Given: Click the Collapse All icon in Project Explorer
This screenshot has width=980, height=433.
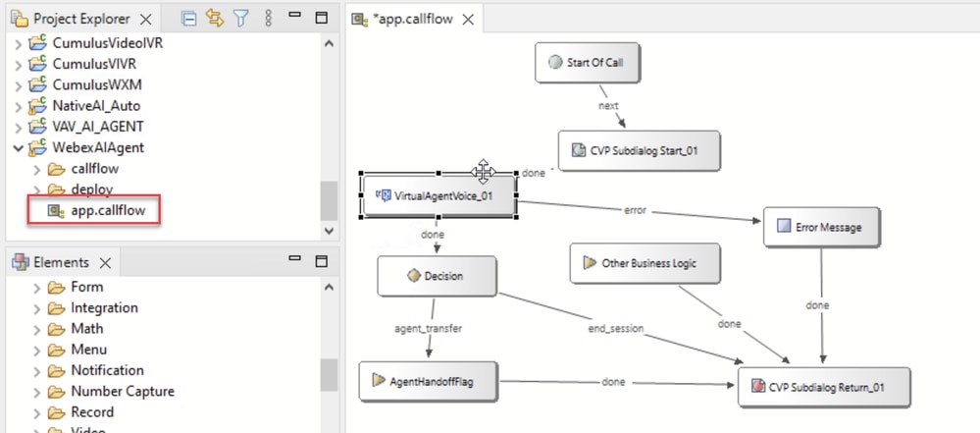Looking at the screenshot, I should click(x=188, y=19).
